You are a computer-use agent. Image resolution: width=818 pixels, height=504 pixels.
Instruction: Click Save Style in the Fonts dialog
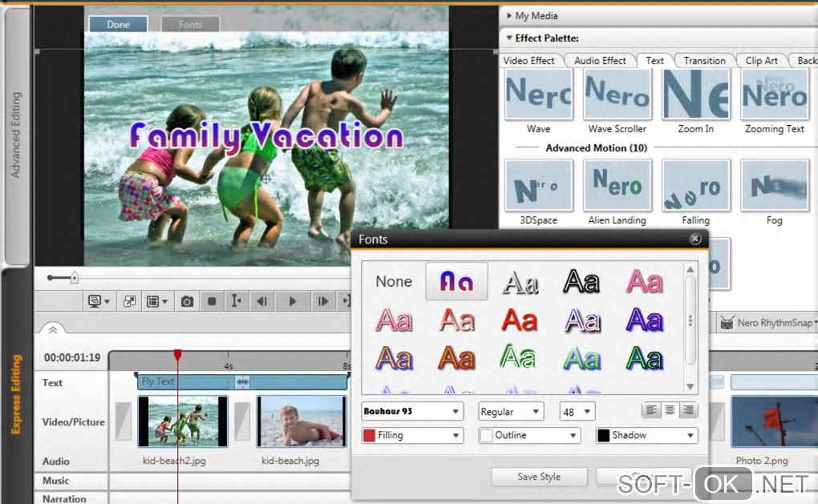click(x=539, y=477)
